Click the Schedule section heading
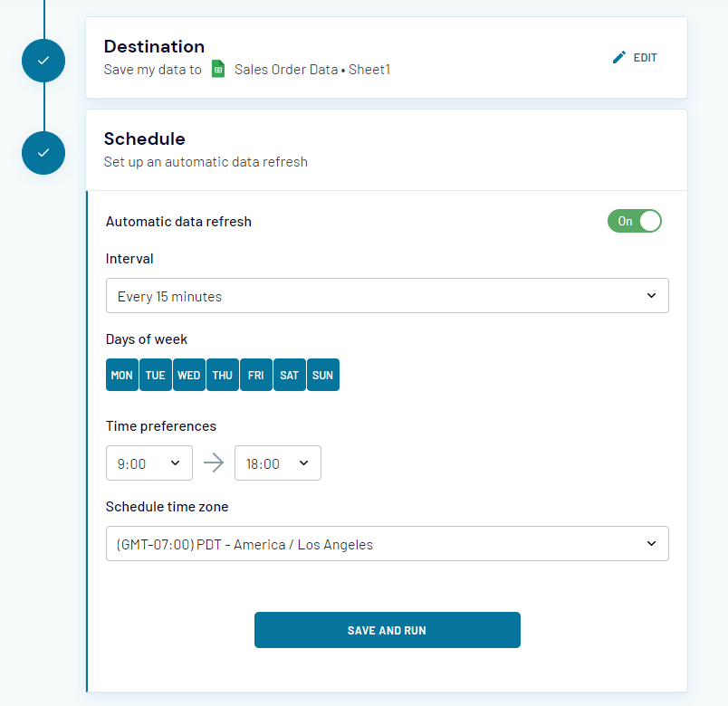The image size is (728, 706). 144,139
